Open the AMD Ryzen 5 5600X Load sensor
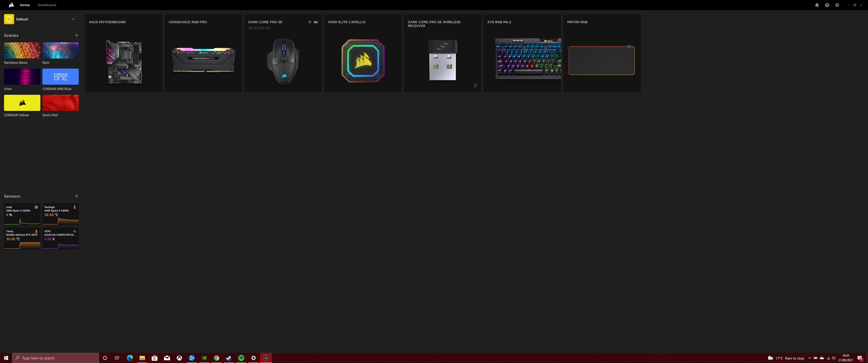Viewport: 868px width, 363px height. pyautogui.click(x=22, y=214)
